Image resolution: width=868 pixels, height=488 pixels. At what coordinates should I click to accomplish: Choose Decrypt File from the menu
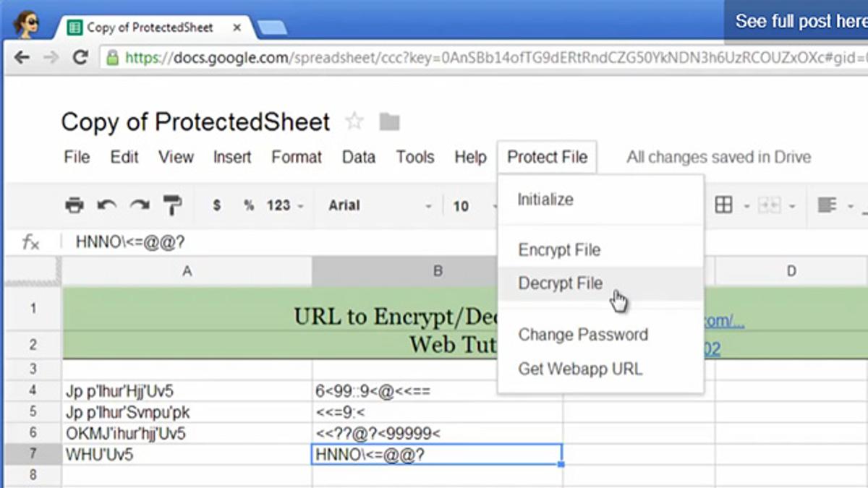[x=561, y=283]
